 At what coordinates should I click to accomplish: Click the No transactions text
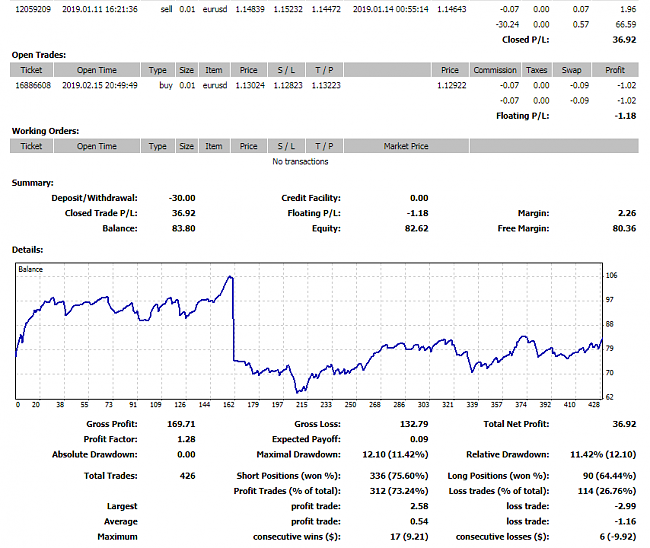pos(300,162)
